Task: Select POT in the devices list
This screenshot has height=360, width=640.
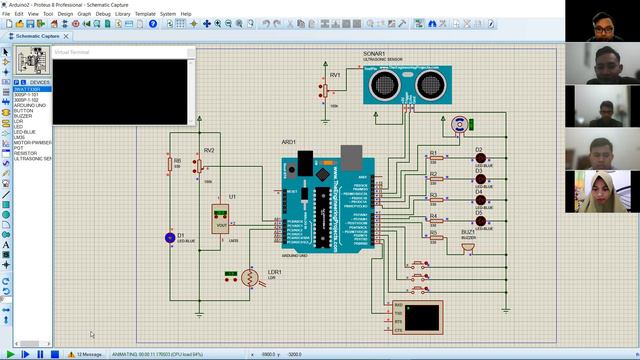Action: [18, 148]
